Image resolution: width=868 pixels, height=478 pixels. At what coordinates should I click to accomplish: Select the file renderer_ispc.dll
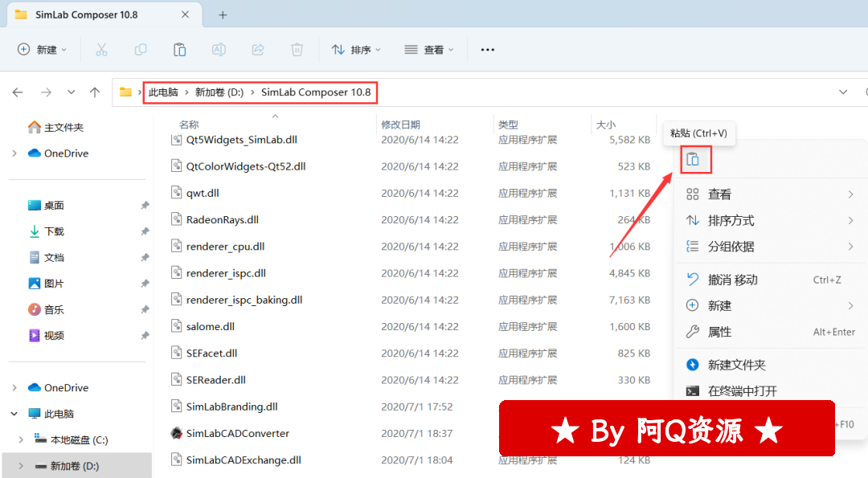226,273
